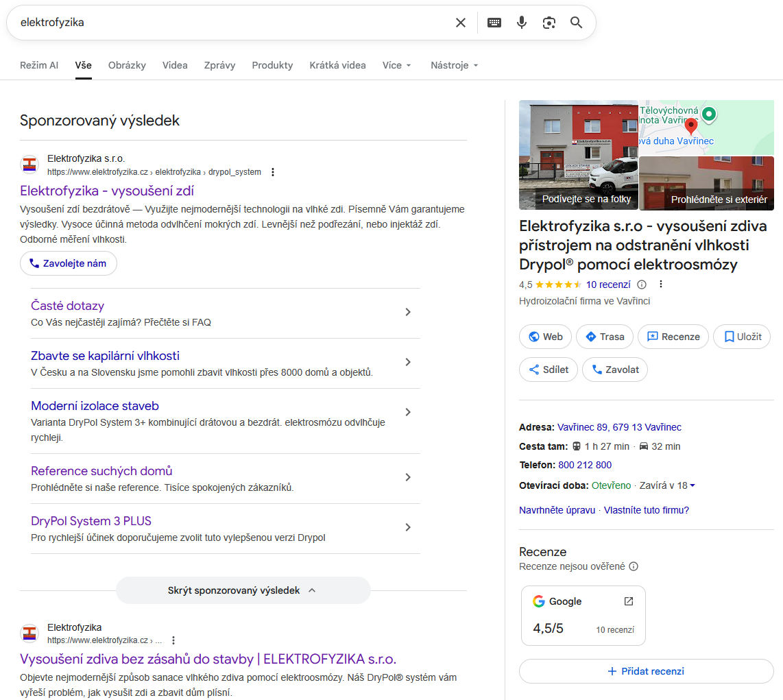This screenshot has width=783, height=700.
Task: Clear the search box with the X icon
Action: [461, 23]
